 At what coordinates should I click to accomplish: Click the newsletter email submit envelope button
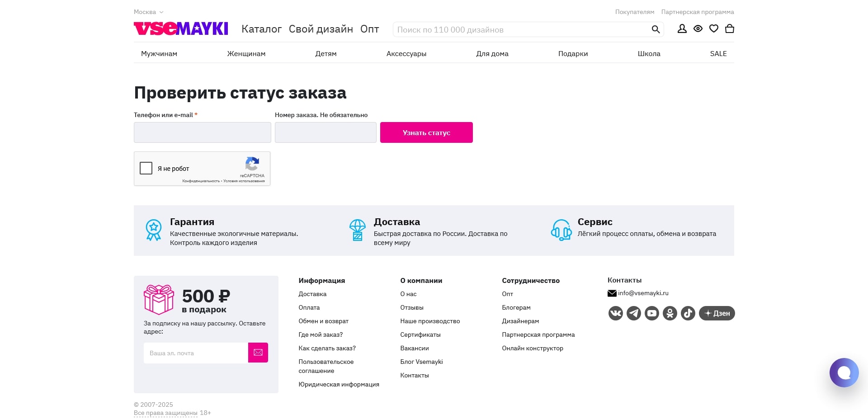click(258, 353)
